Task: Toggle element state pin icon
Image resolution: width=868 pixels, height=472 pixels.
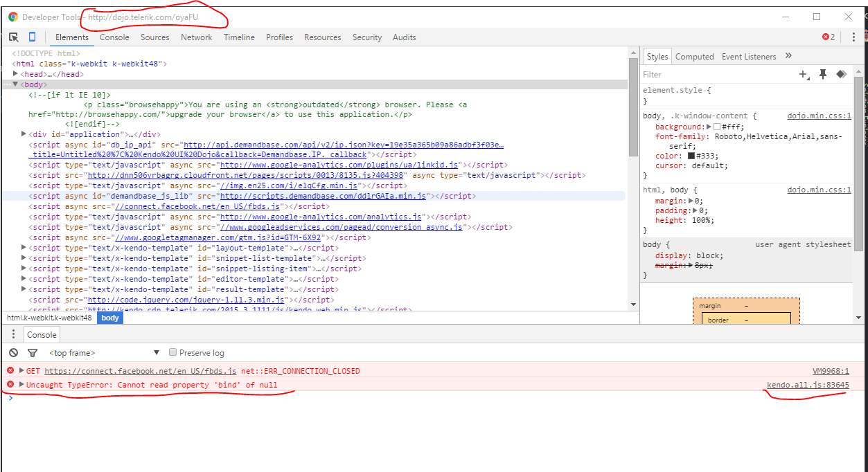Action: tap(823, 74)
